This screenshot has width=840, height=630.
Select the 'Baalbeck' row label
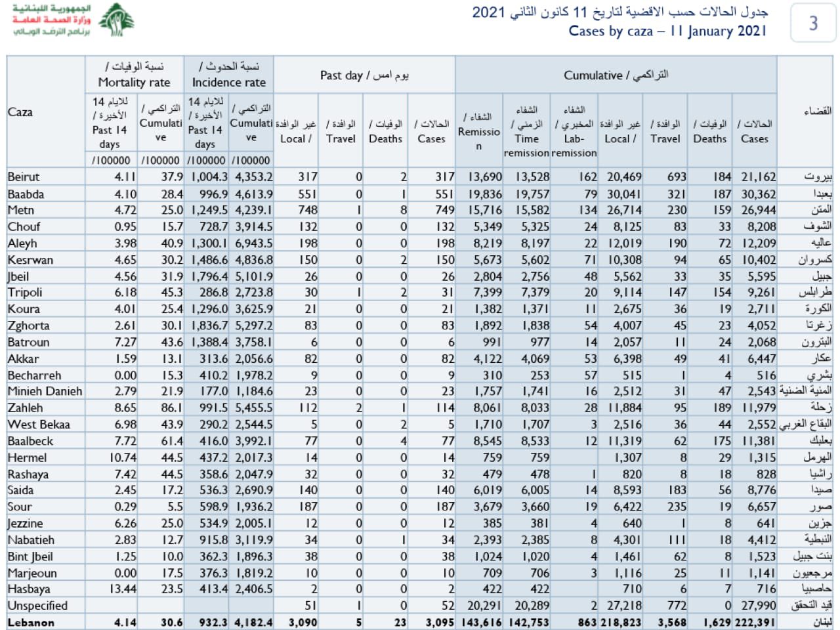(30, 441)
